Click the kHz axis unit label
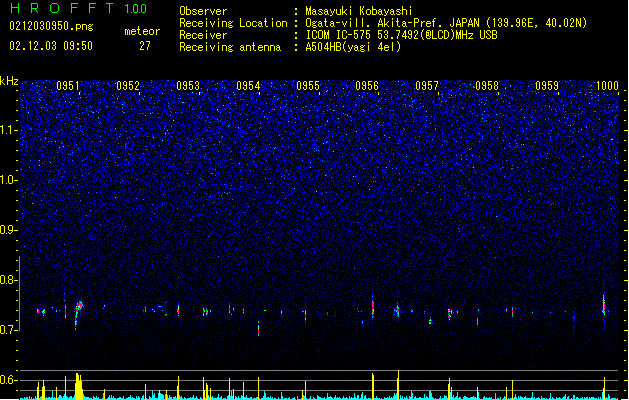 point(9,81)
